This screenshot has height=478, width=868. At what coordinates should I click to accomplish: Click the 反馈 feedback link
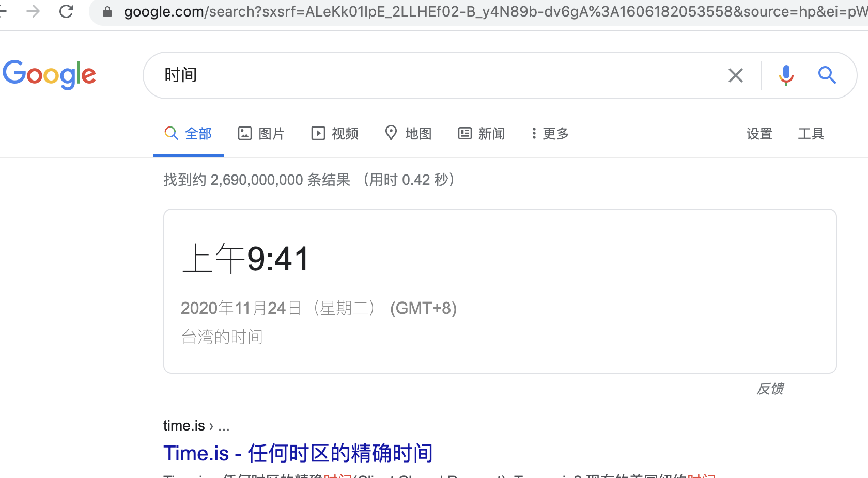pyautogui.click(x=770, y=389)
